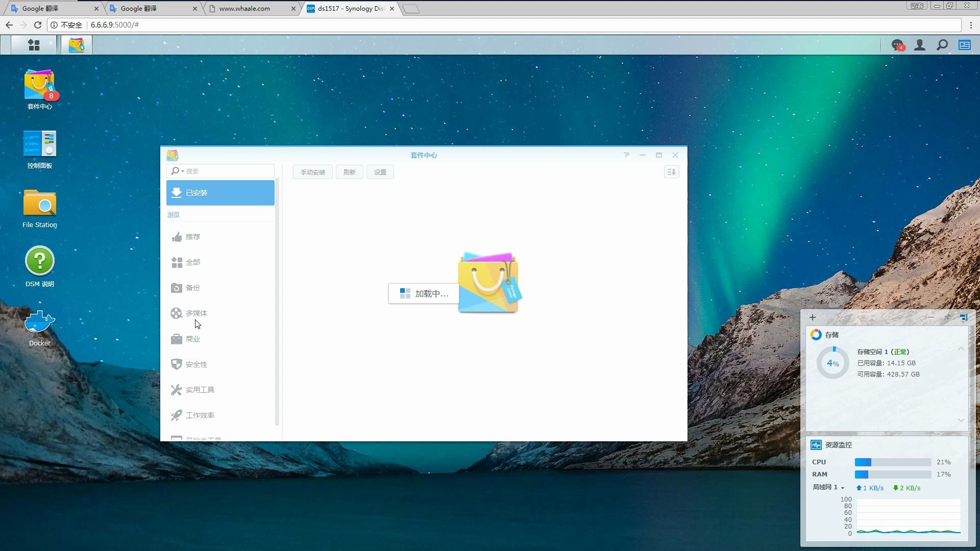
Task: Open the 控制面板 desktop icon
Action: [40, 149]
